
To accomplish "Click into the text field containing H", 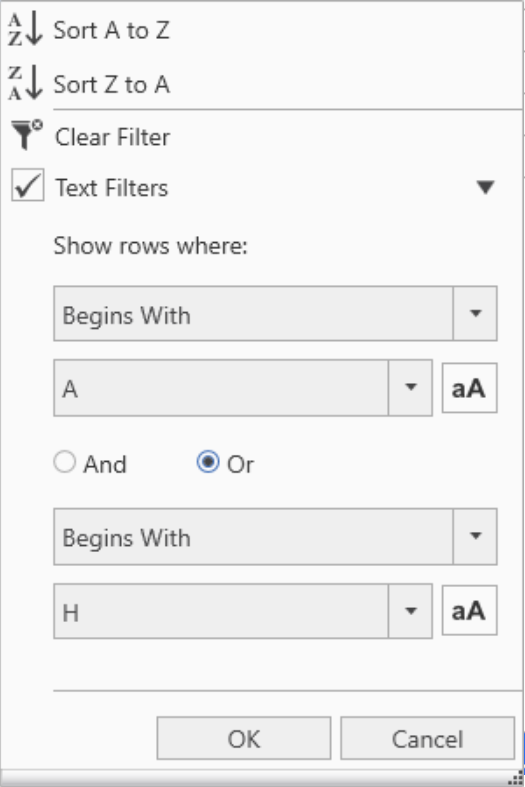I will (221, 611).
